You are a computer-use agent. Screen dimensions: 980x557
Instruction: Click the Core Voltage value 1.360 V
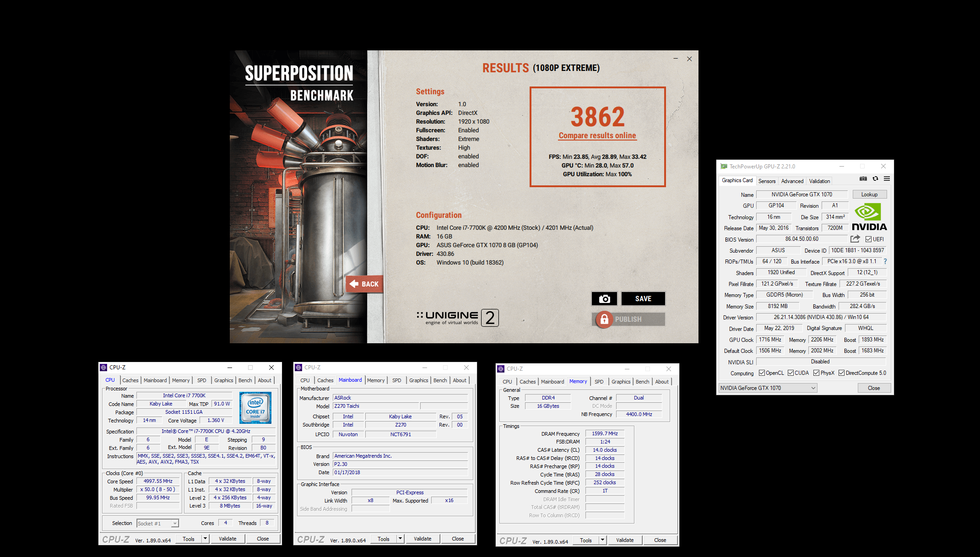[216, 420]
